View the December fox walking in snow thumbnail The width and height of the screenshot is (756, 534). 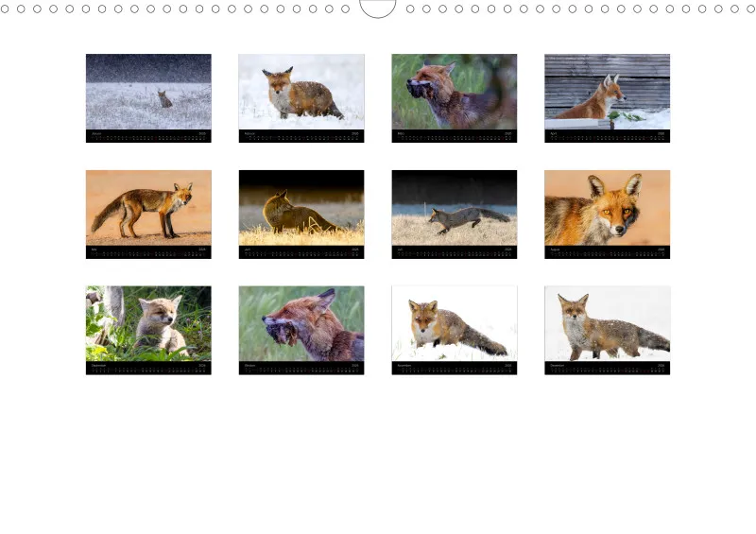(x=607, y=331)
